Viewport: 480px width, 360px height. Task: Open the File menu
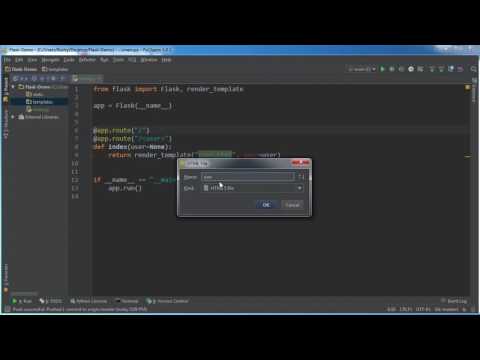(x=7, y=60)
